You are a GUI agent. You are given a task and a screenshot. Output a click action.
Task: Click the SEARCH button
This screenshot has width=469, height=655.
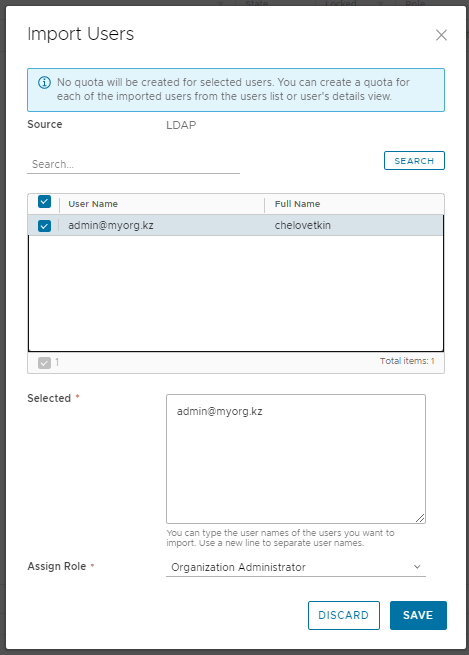(x=414, y=161)
